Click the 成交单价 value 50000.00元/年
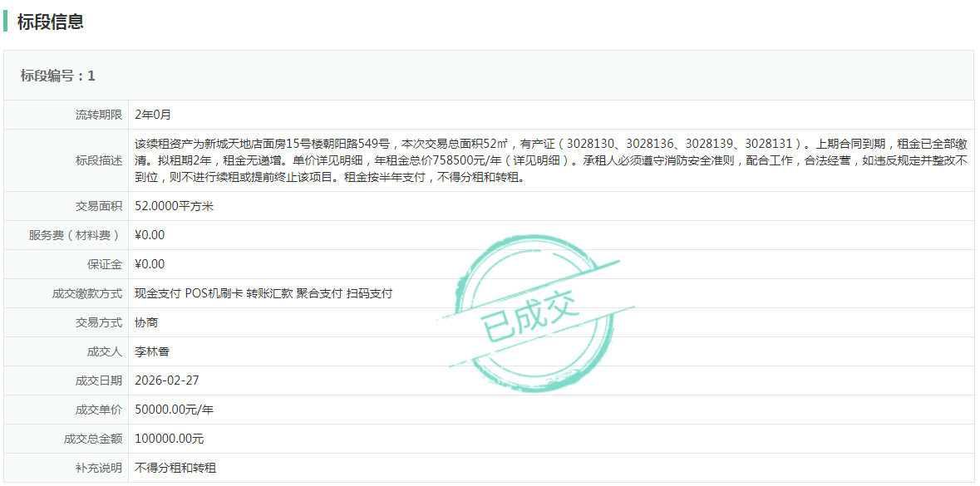Image resolution: width=980 pixels, height=486 pixels. tap(174, 410)
